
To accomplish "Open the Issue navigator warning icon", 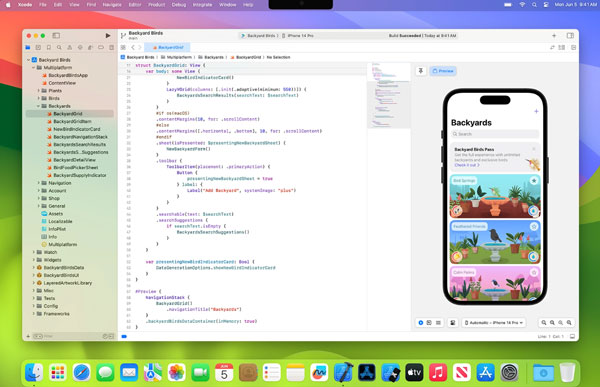I will tap(70, 47).
